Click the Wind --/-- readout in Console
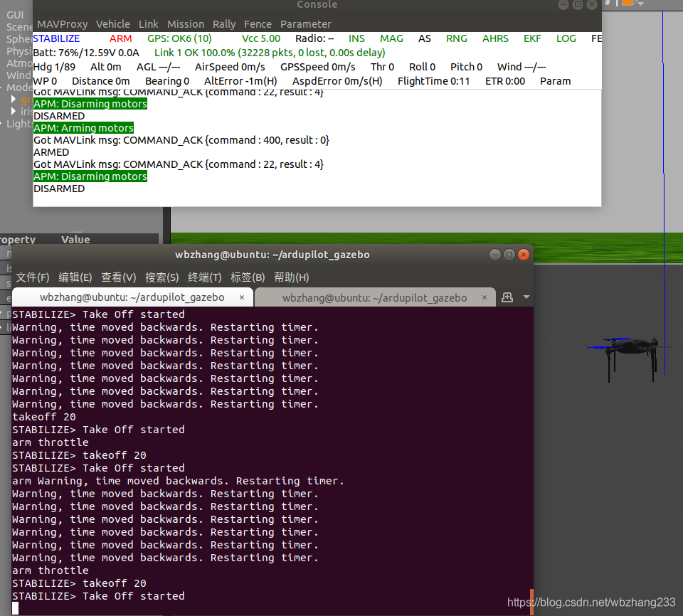Image resolution: width=683 pixels, height=616 pixels. pos(521,67)
